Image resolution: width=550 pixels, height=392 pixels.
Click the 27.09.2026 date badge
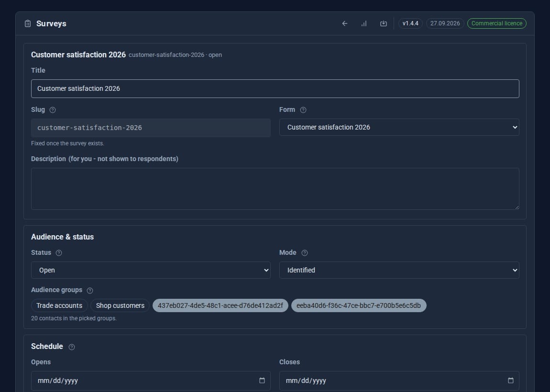tap(445, 23)
